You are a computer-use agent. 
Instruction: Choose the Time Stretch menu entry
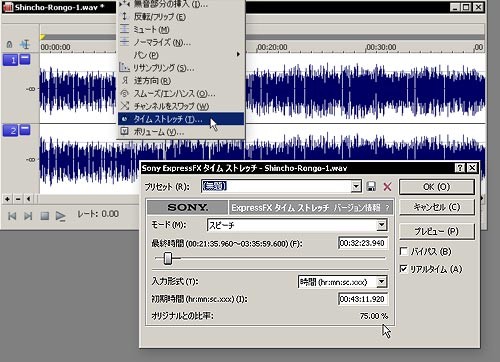[181, 119]
